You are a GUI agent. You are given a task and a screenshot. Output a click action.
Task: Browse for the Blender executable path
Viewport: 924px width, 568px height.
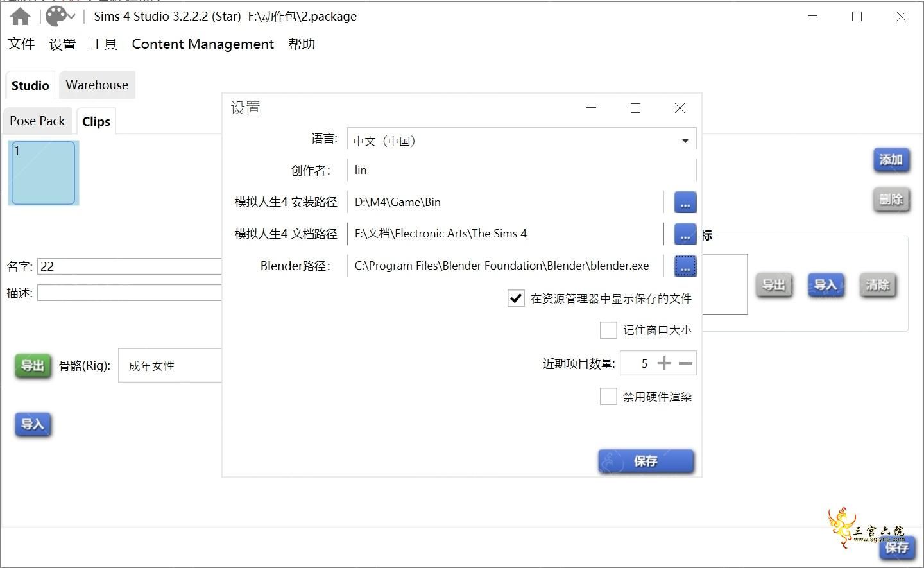click(x=685, y=266)
